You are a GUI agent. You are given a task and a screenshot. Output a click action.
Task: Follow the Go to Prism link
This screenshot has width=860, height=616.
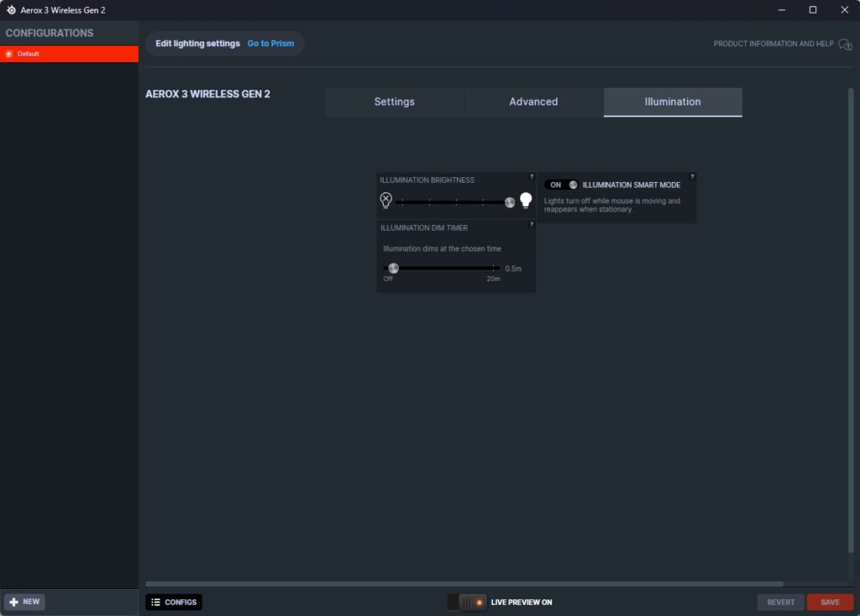[270, 44]
